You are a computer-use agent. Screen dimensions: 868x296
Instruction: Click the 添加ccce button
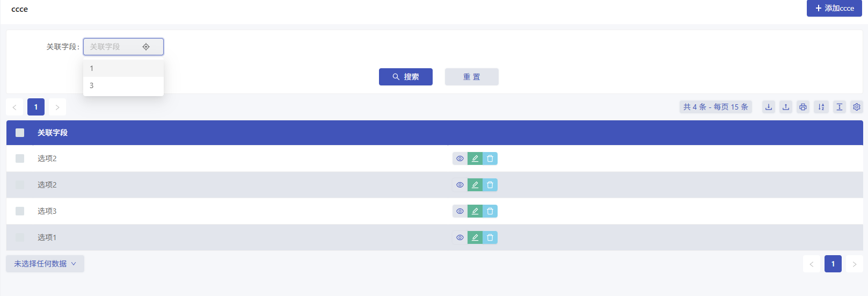coord(834,8)
